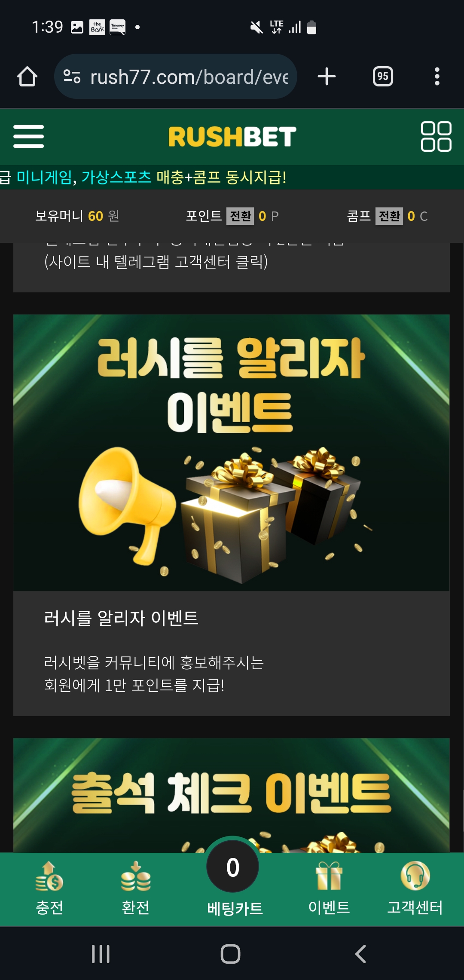This screenshot has height=980, width=464.
Task: Open a new browser tab
Action: click(x=327, y=77)
